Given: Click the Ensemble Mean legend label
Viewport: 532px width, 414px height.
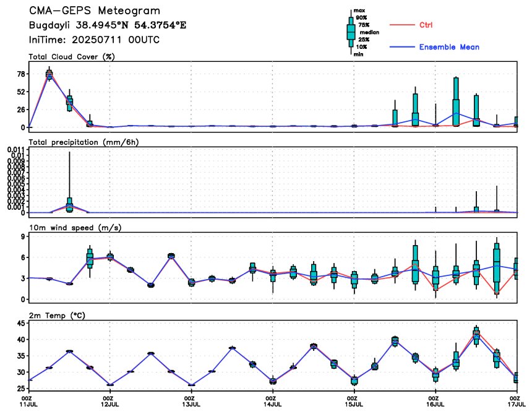Looking at the screenshot, I should 449,47.
